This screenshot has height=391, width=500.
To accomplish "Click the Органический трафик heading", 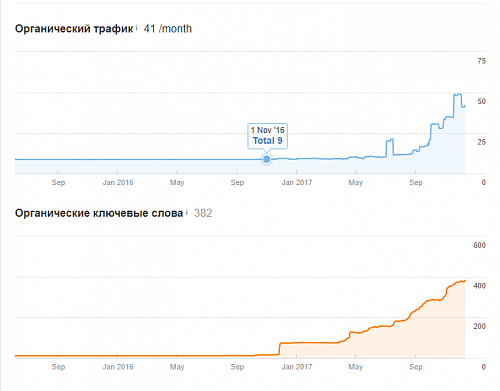I will pyautogui.click(x=74, y=29).
